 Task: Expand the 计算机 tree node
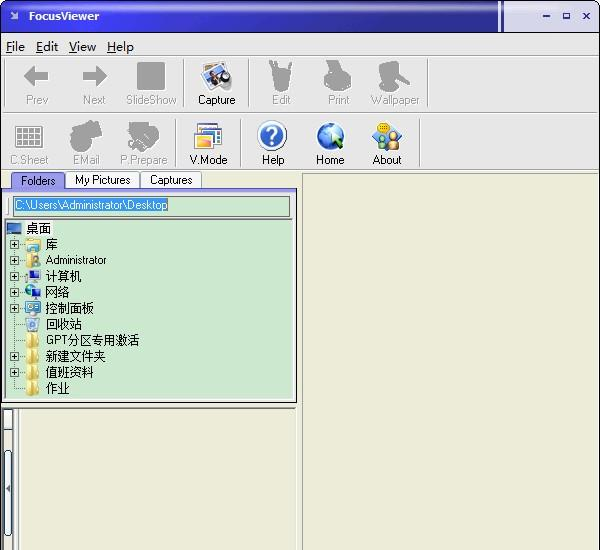[14, 276]
